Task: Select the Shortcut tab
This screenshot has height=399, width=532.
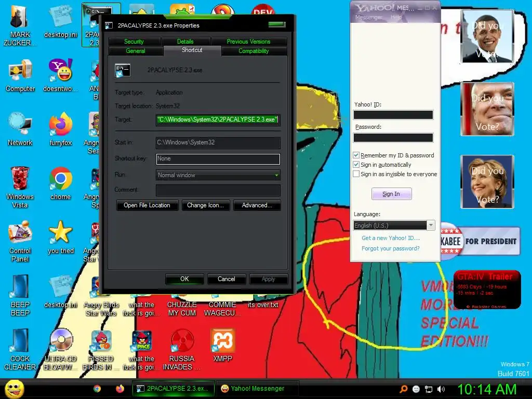Action: click(x=192, y=50)
